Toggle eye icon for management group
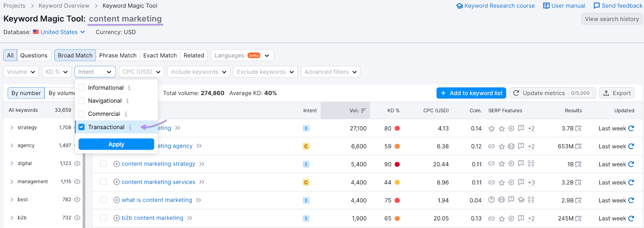Image resolution: width=644 pixels, height=228 pixels. [77, 182]
